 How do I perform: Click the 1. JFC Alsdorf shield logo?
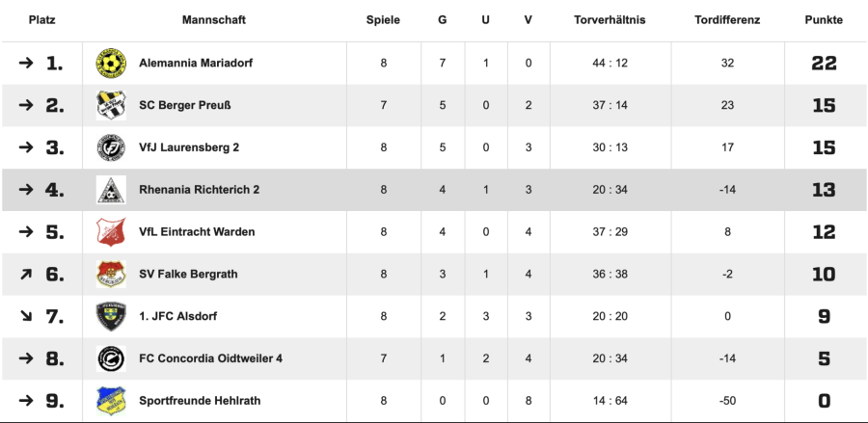pyautogui.click(x=111, y=316)
